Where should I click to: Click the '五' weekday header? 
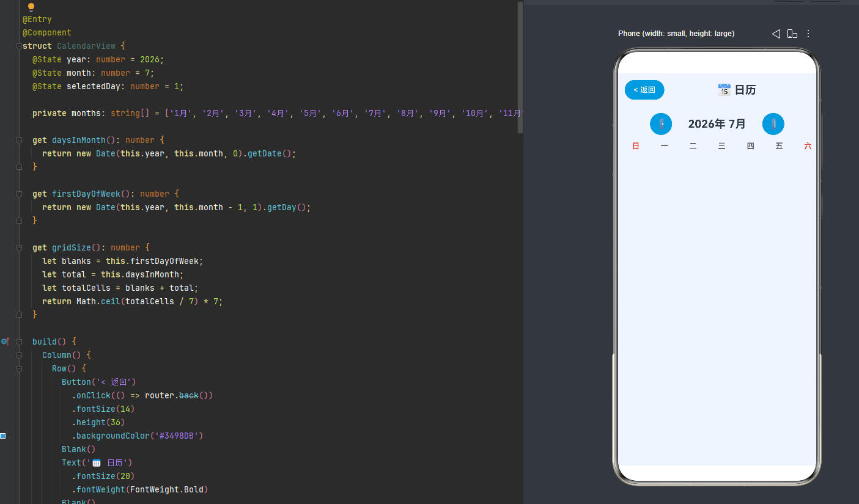pos(779,146)
